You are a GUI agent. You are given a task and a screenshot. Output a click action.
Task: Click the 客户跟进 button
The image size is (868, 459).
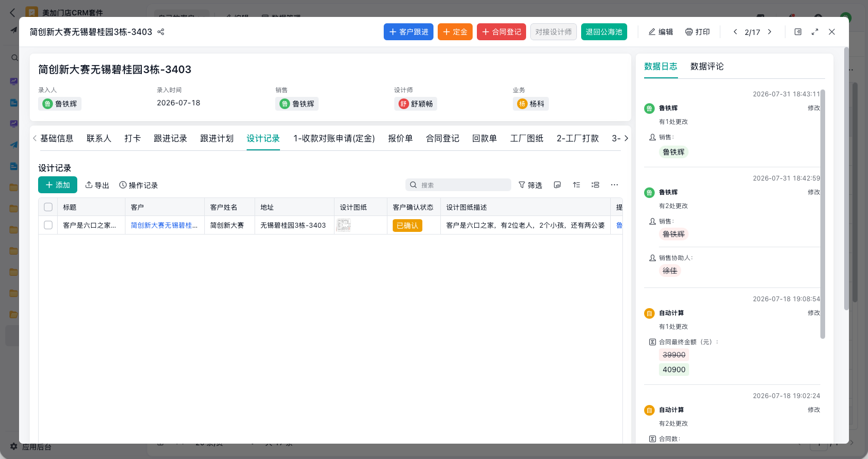tap(409, 32)
